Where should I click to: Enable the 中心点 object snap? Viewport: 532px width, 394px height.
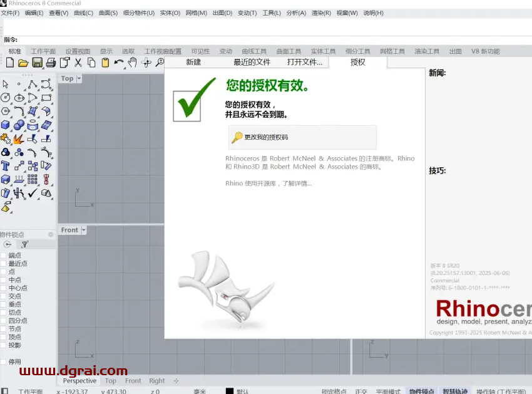(3, 288)
